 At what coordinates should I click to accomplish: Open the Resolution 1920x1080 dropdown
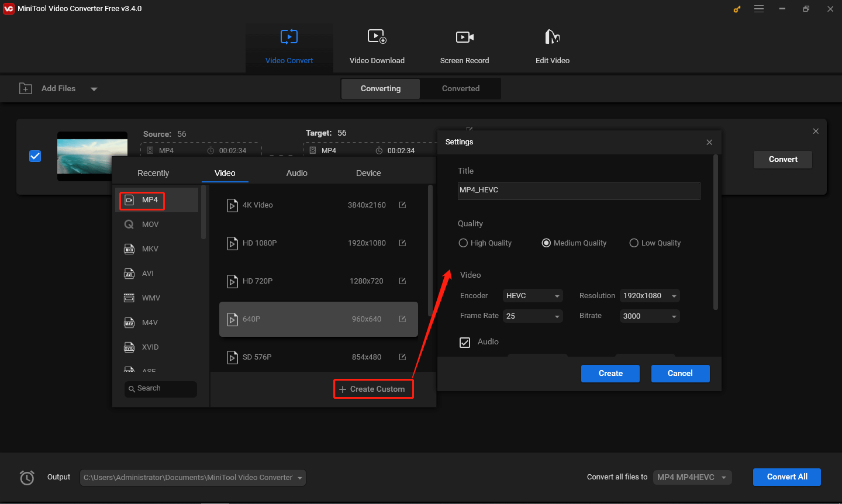(x=650, y=296)
